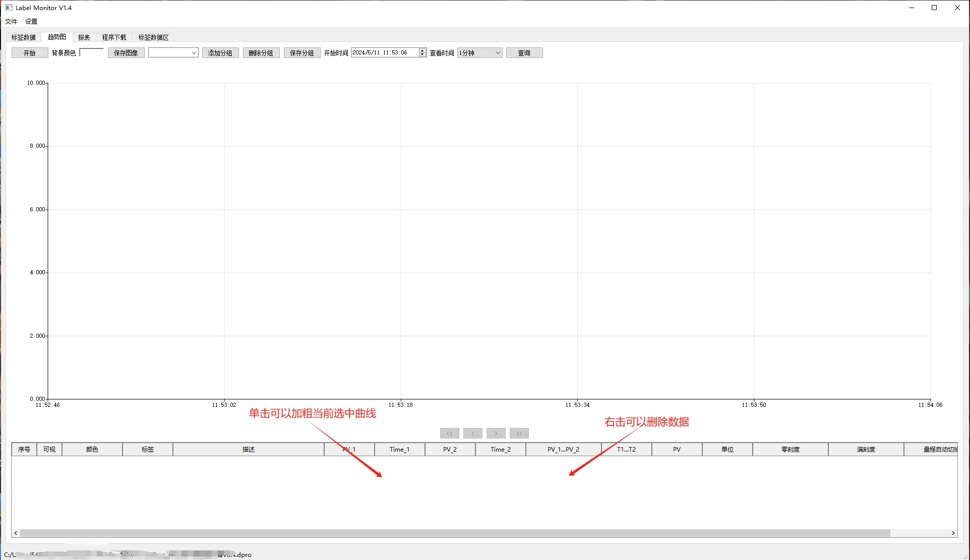Expand the 查看时间 1分钟 dropdown
The width and height of the screenshot is (970, 560).
point(479,53)
